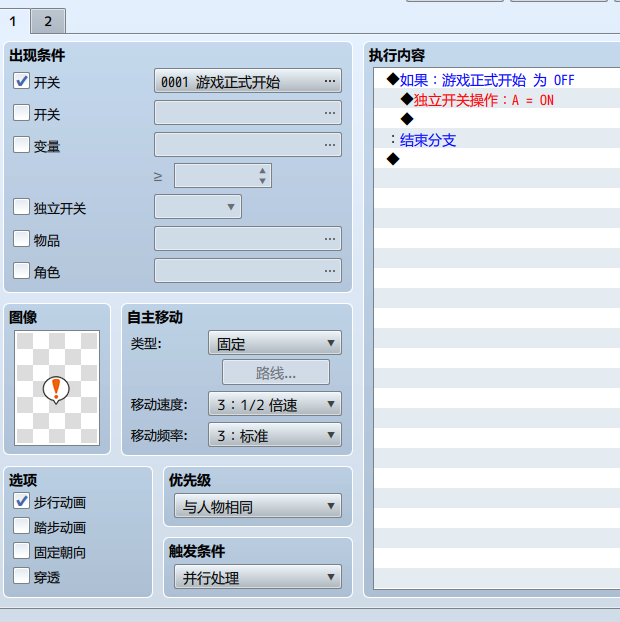Increase the variable threshold value stepper
Image resolution: width=620 pixels, height=622 pixels.
point(262,171)
